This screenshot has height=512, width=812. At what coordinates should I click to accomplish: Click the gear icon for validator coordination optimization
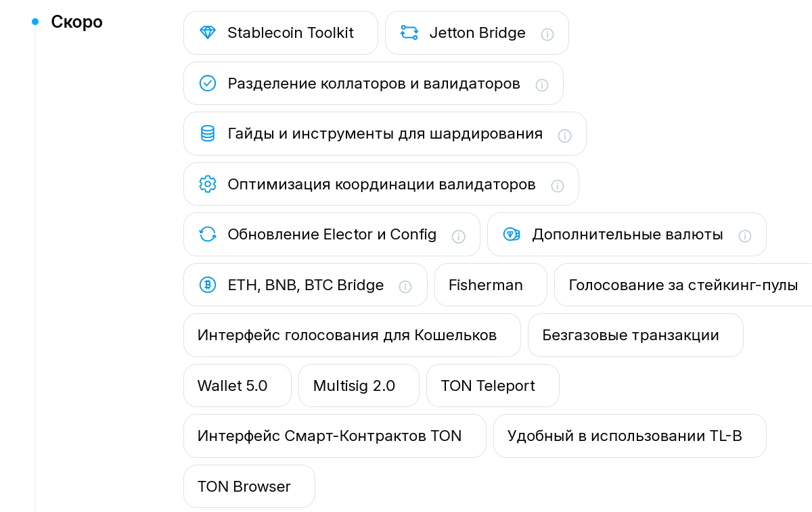[207, 184]
